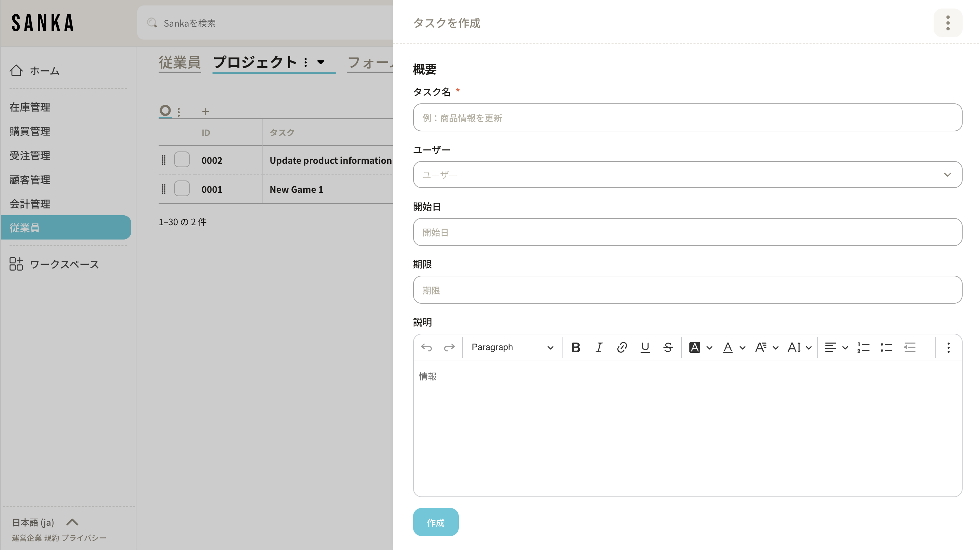The image size is (980, 550).
Task: Insert a link in the description
Action: pos(622,347)
